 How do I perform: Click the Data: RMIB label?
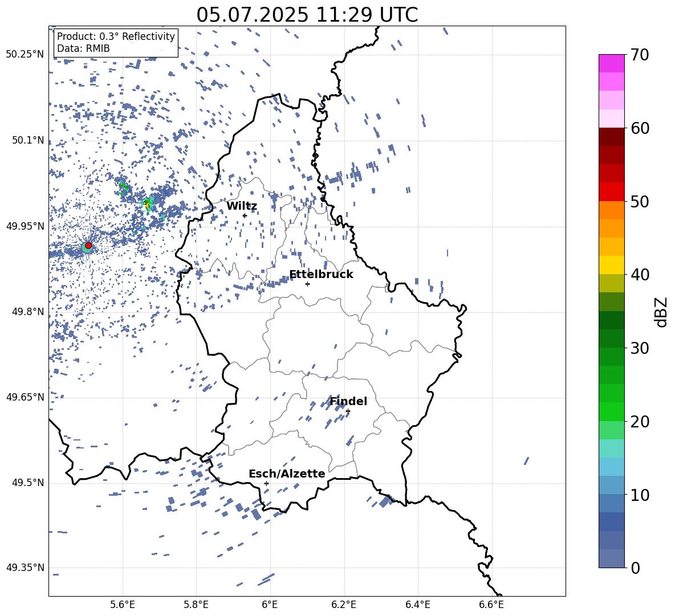pyautogui.click(x=83, y=48)
